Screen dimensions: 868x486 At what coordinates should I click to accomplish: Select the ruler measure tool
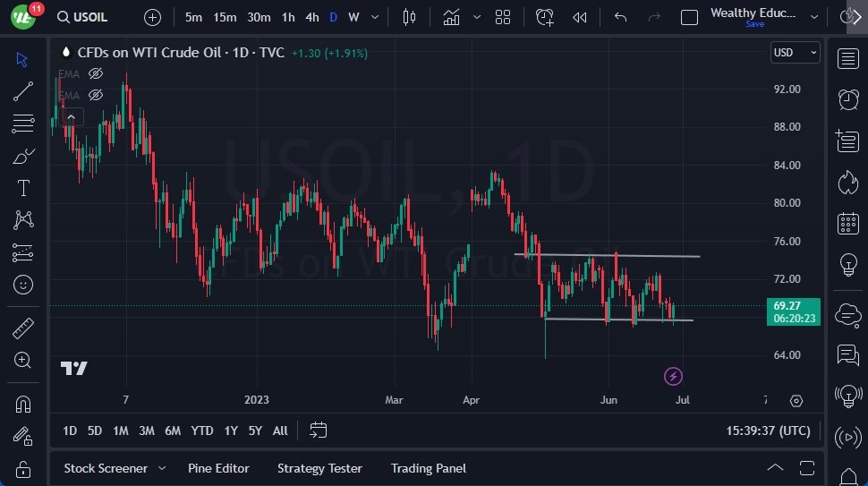[23, 328]
